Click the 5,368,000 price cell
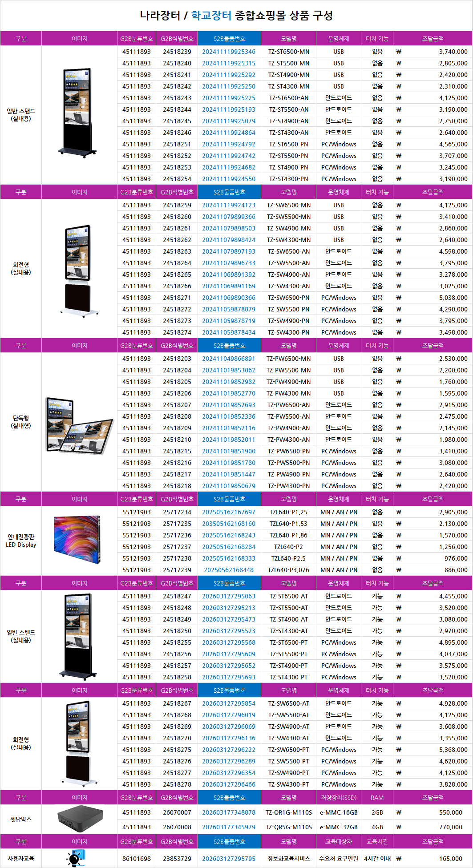Viewport: 473px width, 868px height. [453, 750]
